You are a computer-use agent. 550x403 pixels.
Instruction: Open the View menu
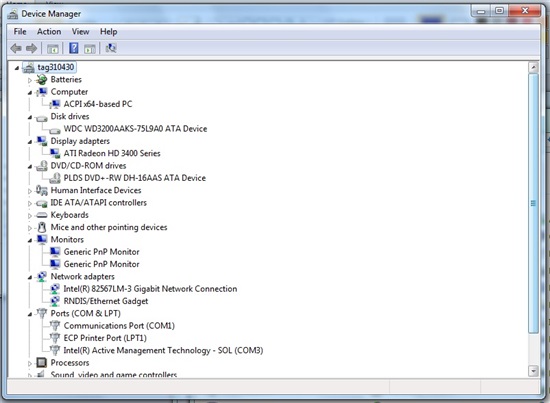[x=80, y=32]
